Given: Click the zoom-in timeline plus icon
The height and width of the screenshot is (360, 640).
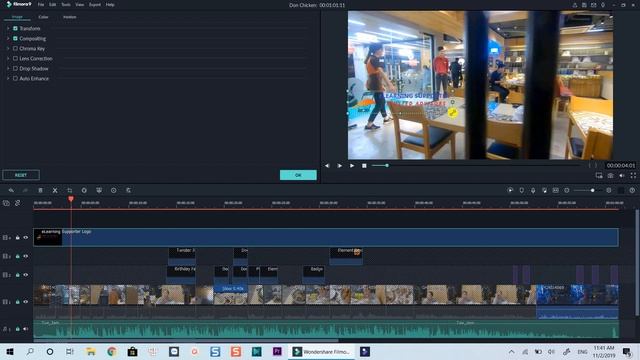Looking at the screenshot, I should (609, 190).
